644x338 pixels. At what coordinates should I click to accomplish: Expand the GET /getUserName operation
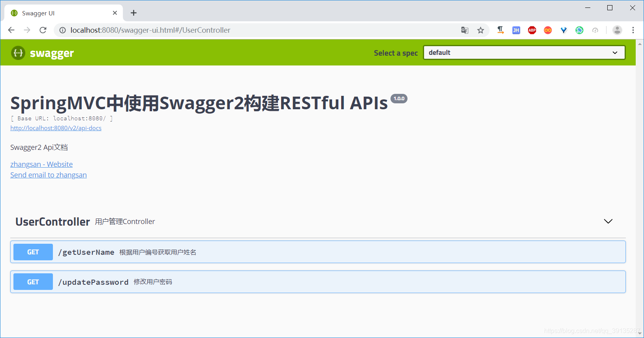pyautogui.click(x=318, y=252)
